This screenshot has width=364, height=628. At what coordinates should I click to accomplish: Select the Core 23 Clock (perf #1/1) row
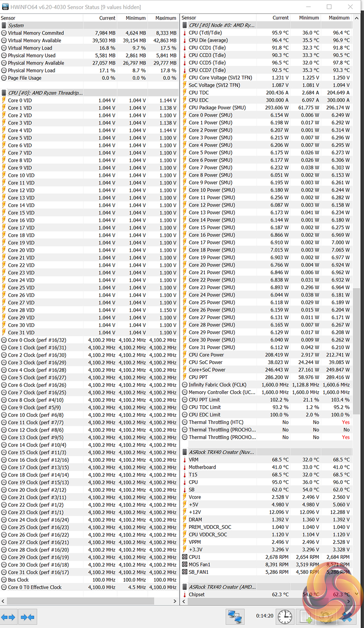point(89,512)
